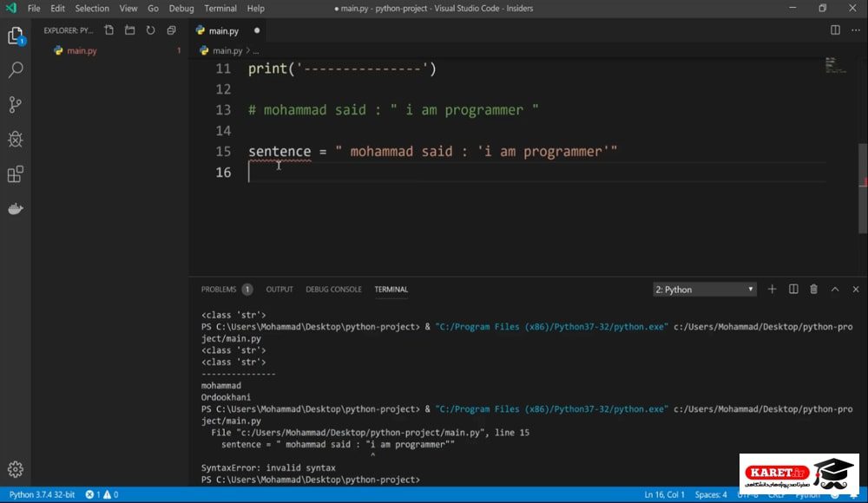Image resolution: width=868 pixels, height=503 pixels.
Task: Open the editor More Actions menu
Action: click(856, 30)
